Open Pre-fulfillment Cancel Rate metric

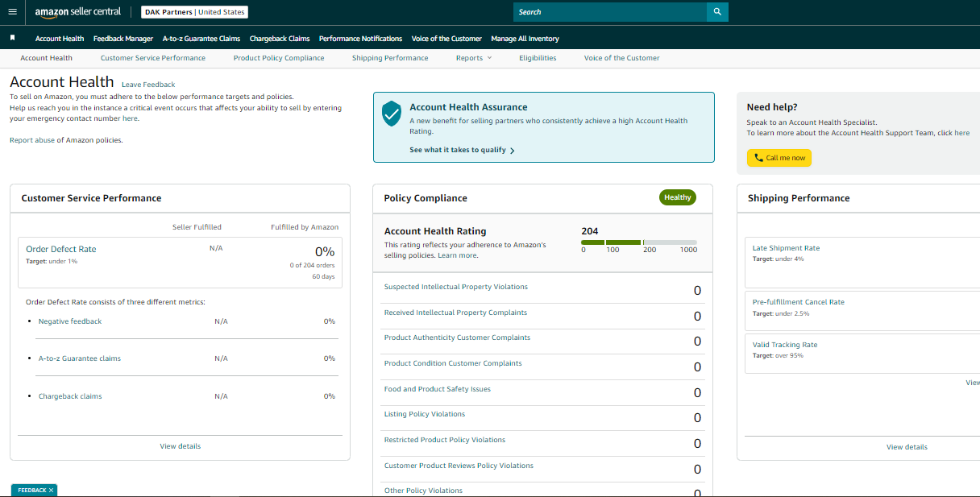[799, 302]
